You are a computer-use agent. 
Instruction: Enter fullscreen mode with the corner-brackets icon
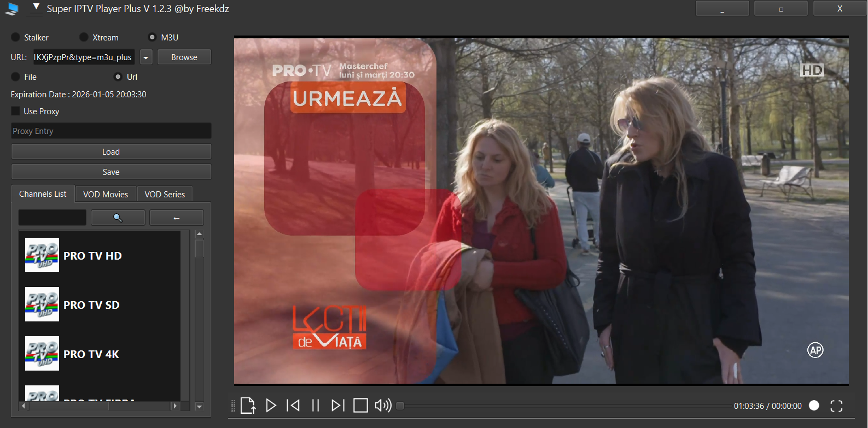pyautogui.click(x=836, y=406)
